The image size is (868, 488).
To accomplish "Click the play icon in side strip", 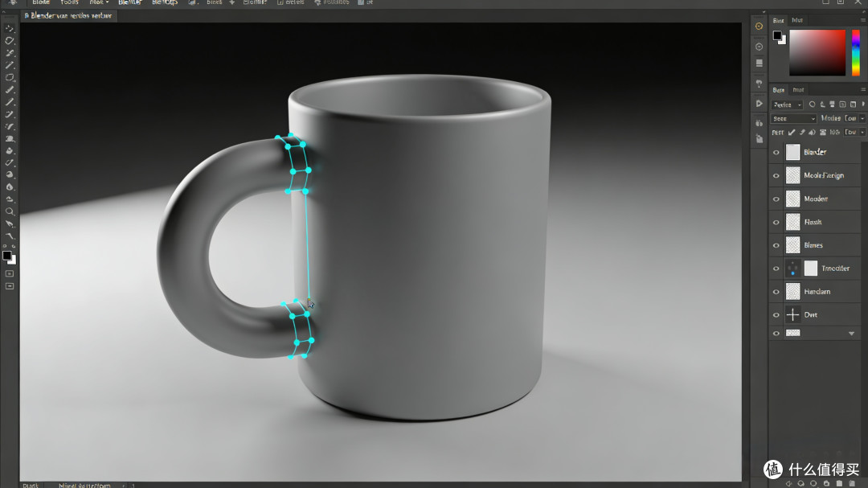I will click(x=759, y=104).
